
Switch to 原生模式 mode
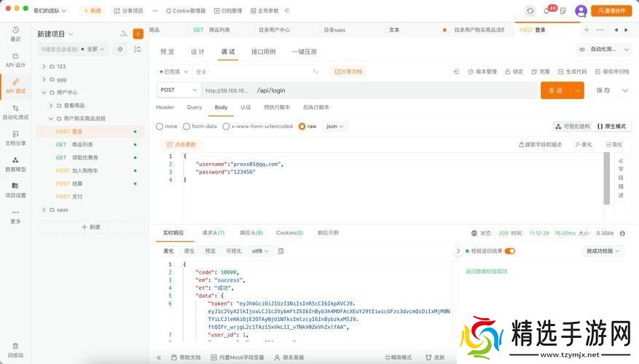pyautogui.click(x=611, y=127)
